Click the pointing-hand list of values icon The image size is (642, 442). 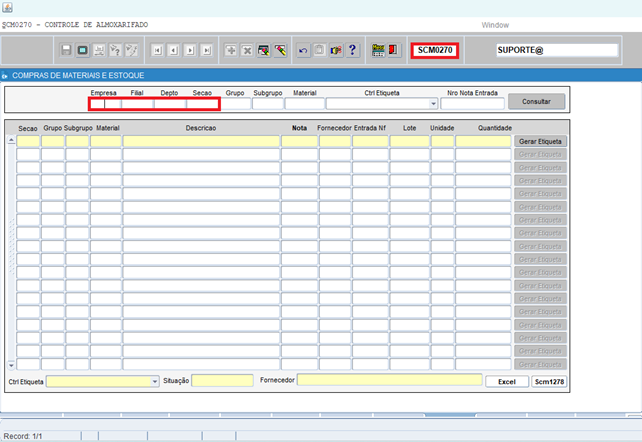[336, 50]
